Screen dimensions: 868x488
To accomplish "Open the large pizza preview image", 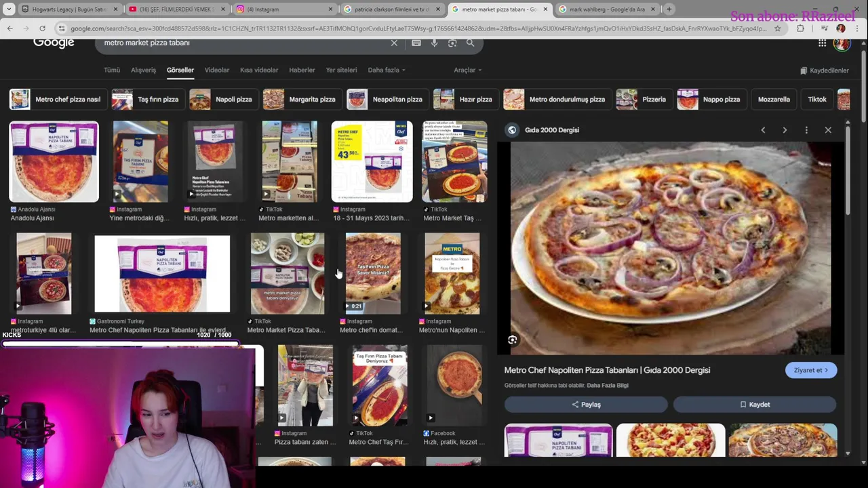I will pyautogui.click(x=670, y=248).
